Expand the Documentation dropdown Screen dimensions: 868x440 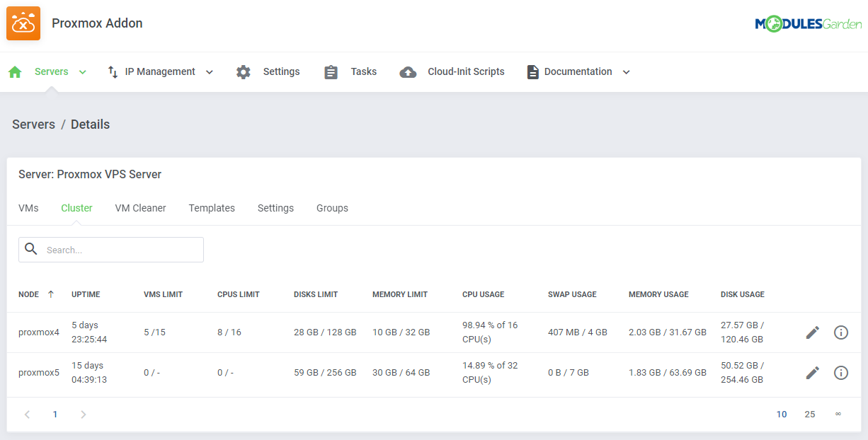[626, 71]
